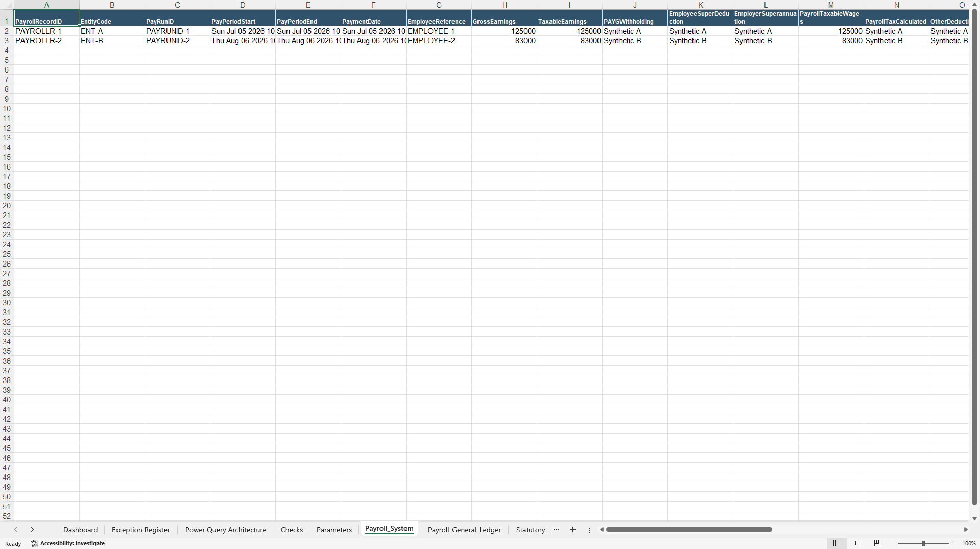Image resolution: width=980 pixels, height=549 pixels.
Task: Click the PayrollTaxCalculated header cell
Action: click(896, 18)
